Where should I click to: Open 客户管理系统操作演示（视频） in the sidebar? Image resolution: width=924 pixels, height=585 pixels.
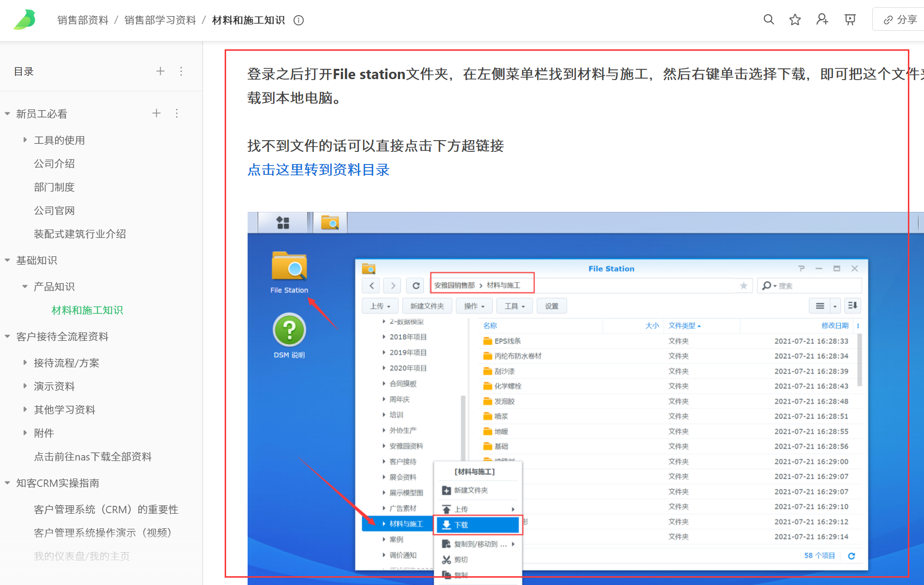pos(103,533)
